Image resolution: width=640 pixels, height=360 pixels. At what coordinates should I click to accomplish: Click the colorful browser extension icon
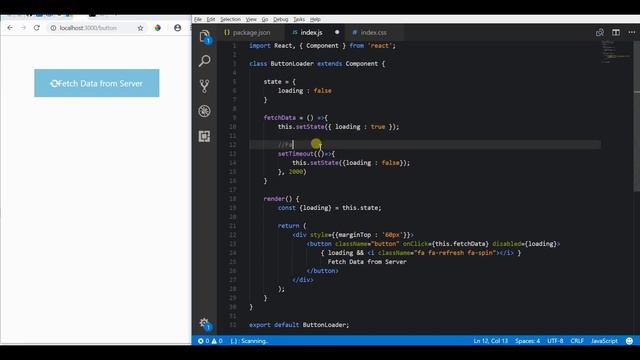point(158,28)
